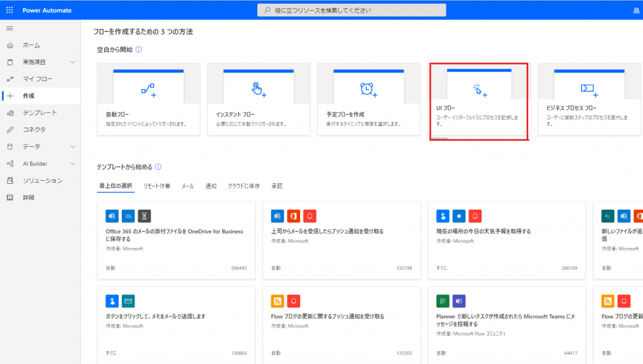The height and width of the screenshot is (364, 643).
Task: Switch to the メール tab
Action: coord(188,186)
